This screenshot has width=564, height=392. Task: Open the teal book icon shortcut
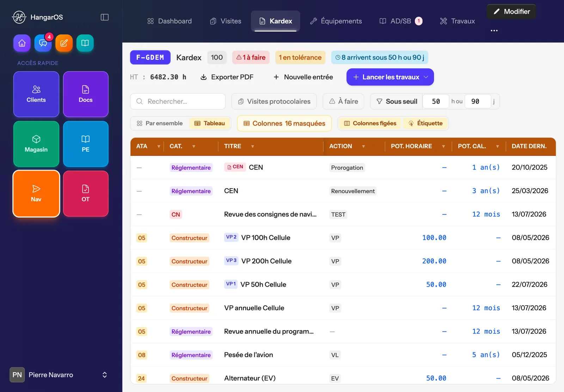coord(85,43)
